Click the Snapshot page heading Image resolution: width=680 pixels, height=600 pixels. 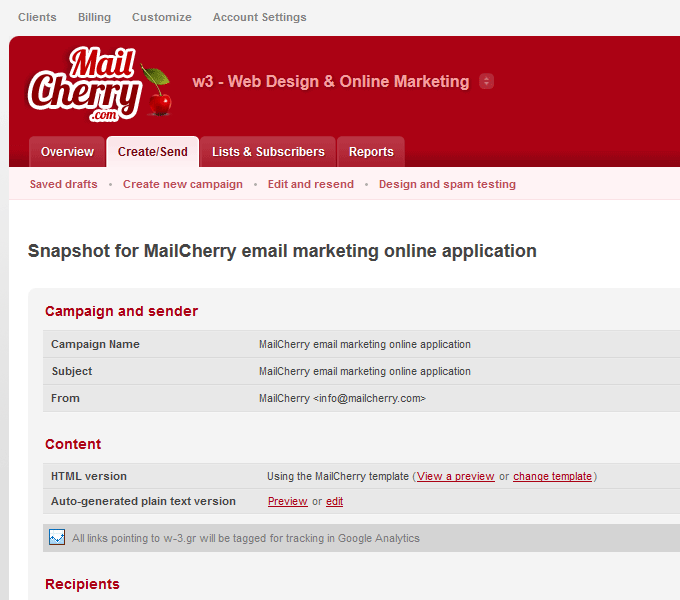282,251
